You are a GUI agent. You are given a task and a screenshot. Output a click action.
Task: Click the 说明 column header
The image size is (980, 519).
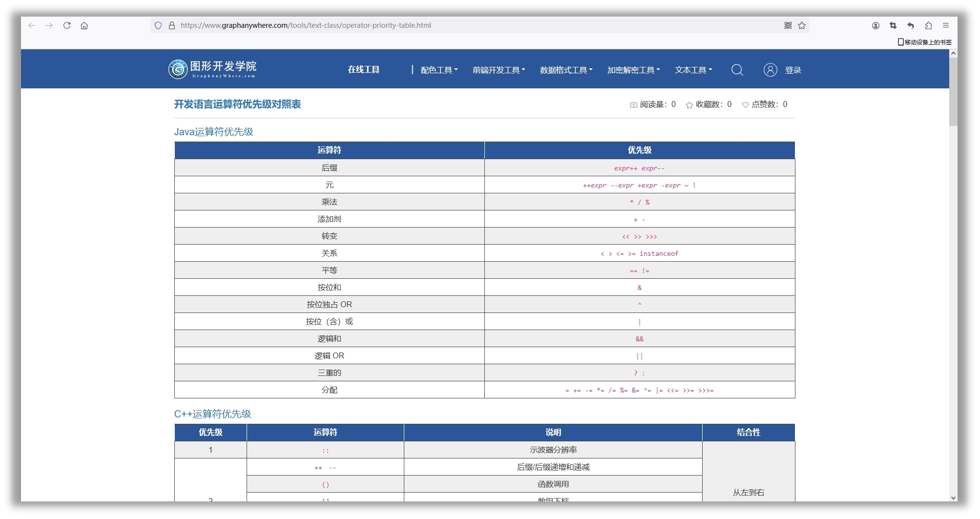(553, 432)
